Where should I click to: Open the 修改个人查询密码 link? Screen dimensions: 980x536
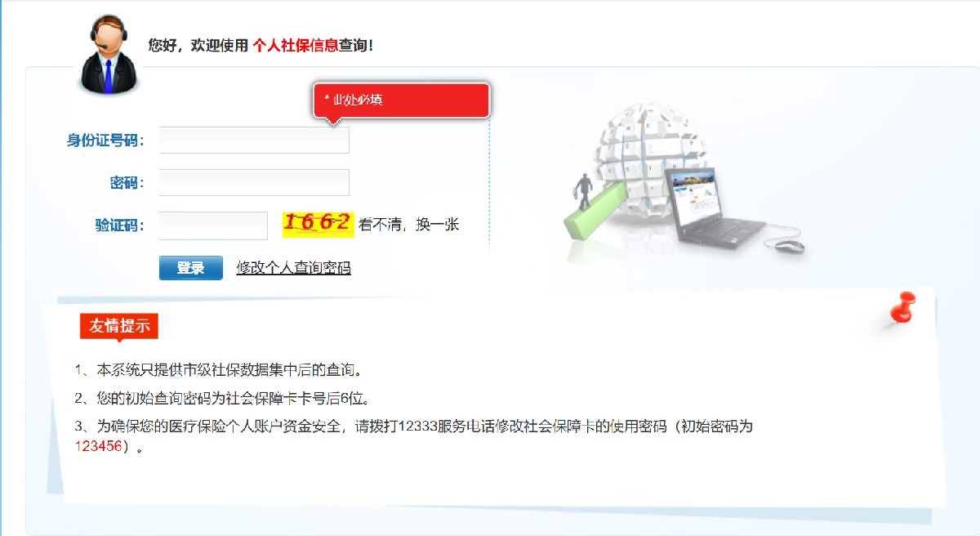(x=293, y=267)
